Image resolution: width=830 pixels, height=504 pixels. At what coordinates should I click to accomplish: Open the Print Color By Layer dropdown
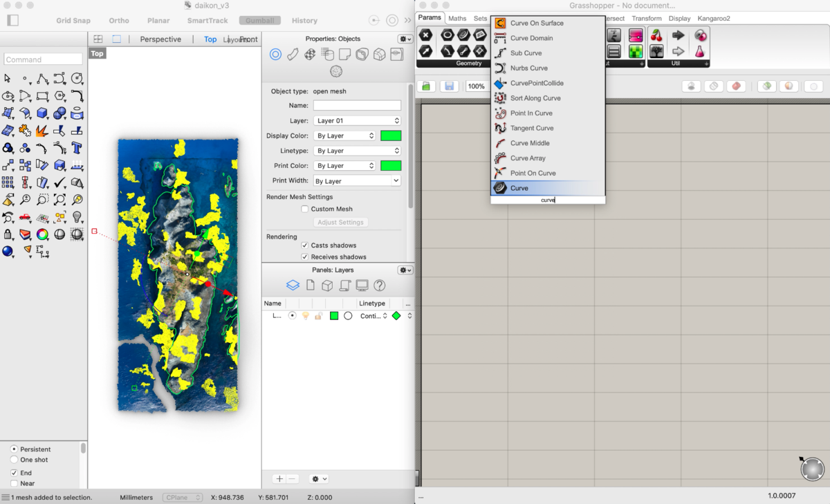344,166
